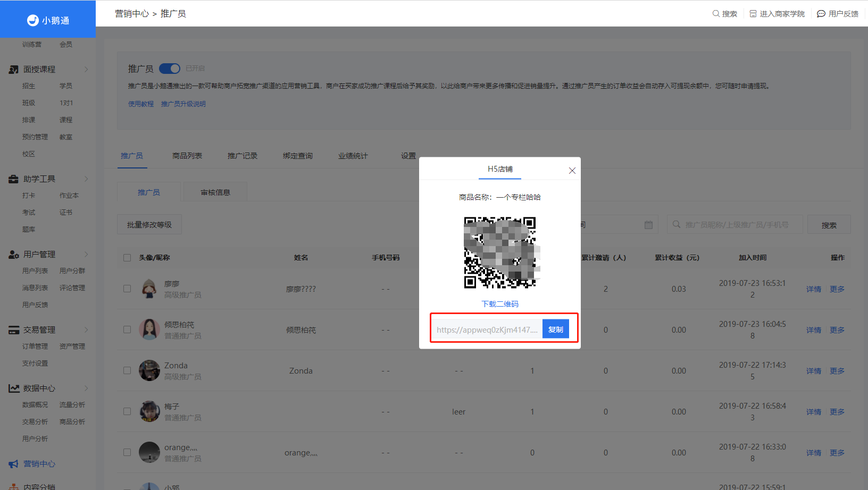Click the search magnifier icon in header

tap(716, 13)
